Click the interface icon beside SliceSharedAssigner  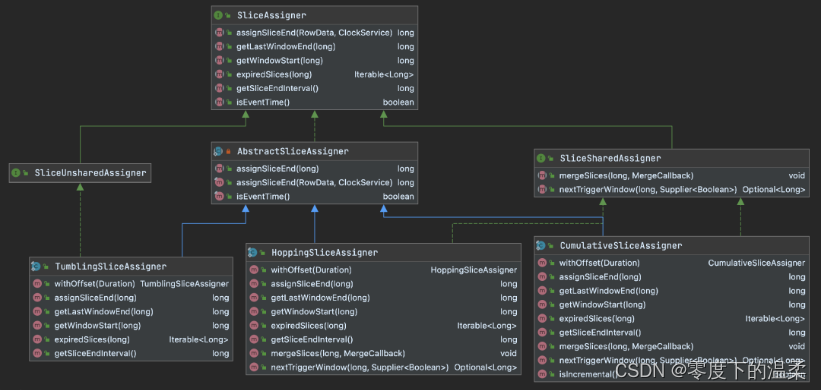point(542,158)
